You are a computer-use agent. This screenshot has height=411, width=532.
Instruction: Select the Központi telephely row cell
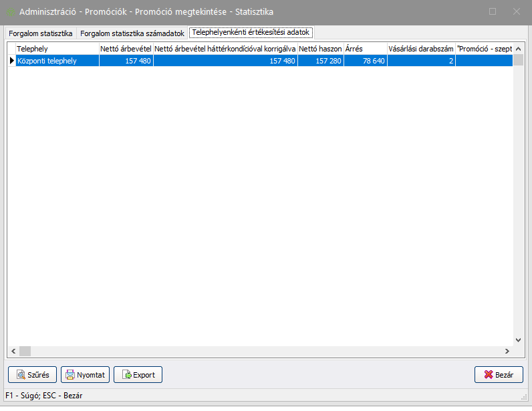(x=57, y=61)
